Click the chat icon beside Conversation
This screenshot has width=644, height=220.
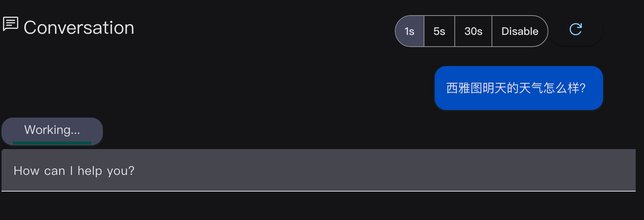pos(11,24)
